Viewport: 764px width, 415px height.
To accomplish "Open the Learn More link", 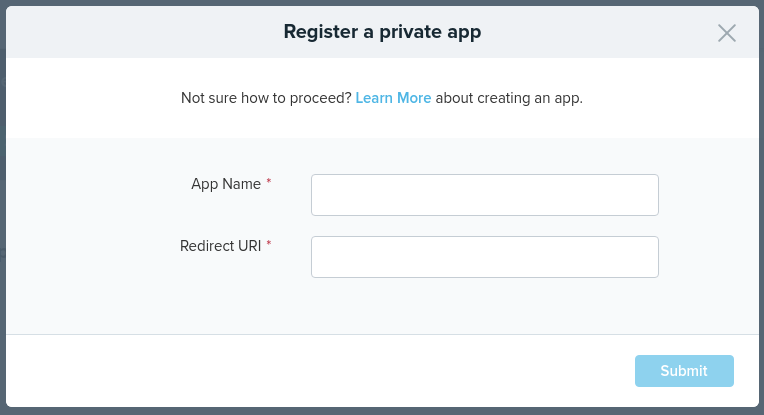I will point(393,98).
